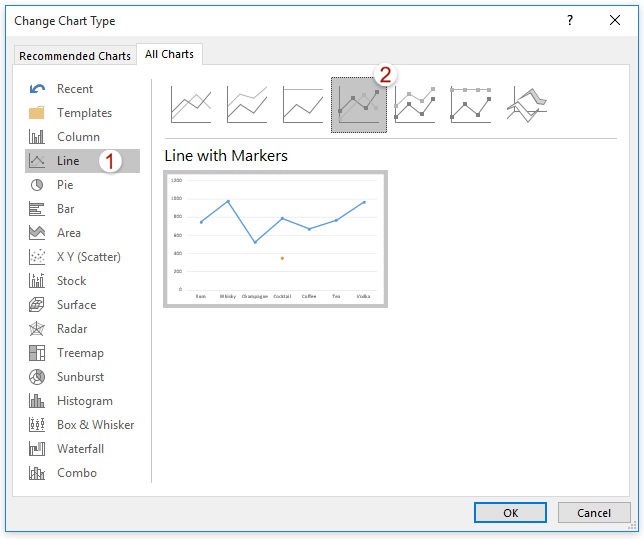Image resolution: width=644 pixels, height=539 pixels.
Task: Choose X Y (Scatter) chart category
Action: click(88, 257)
